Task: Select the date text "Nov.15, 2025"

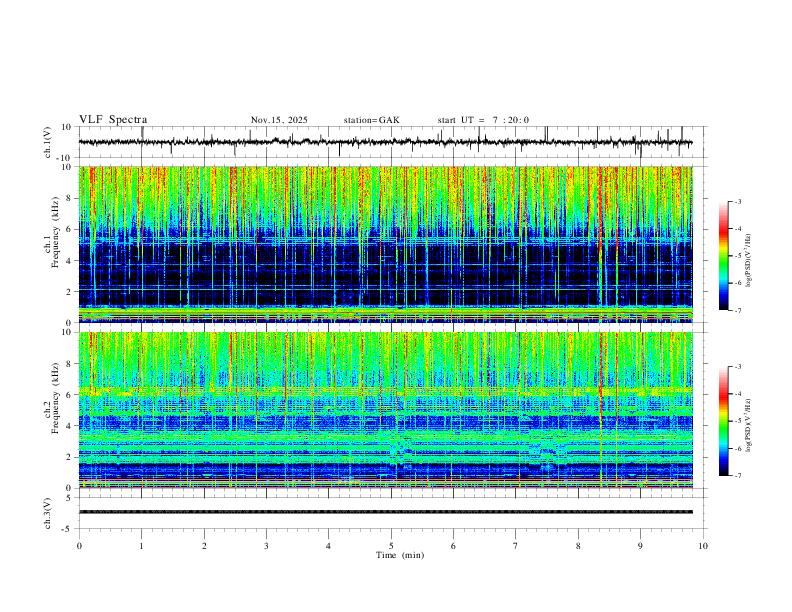Action: click(x=279, y=120)
